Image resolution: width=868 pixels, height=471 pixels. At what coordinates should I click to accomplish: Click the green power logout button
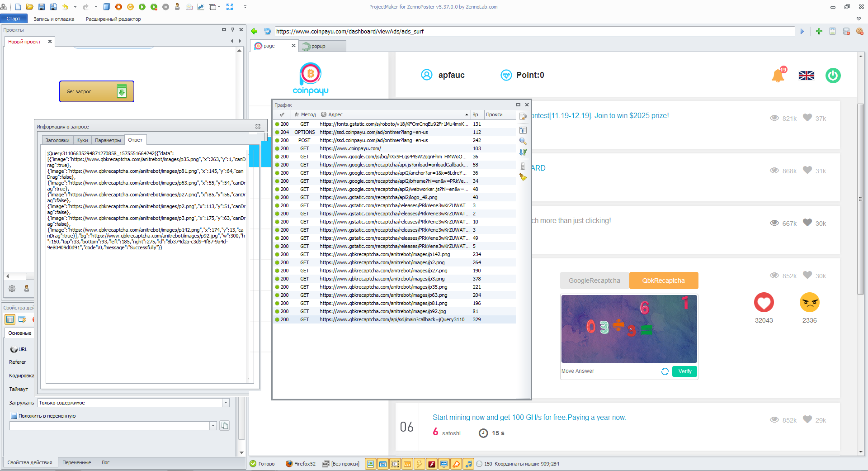[833, 75]
